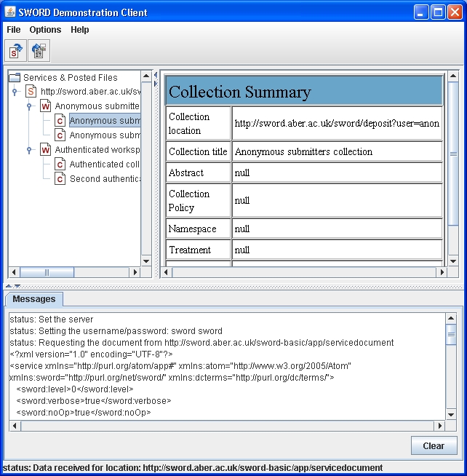Click the Collection Summary scroll right arrow
The width and height of the screenshot is (467, 476).
tap(441, 272)
